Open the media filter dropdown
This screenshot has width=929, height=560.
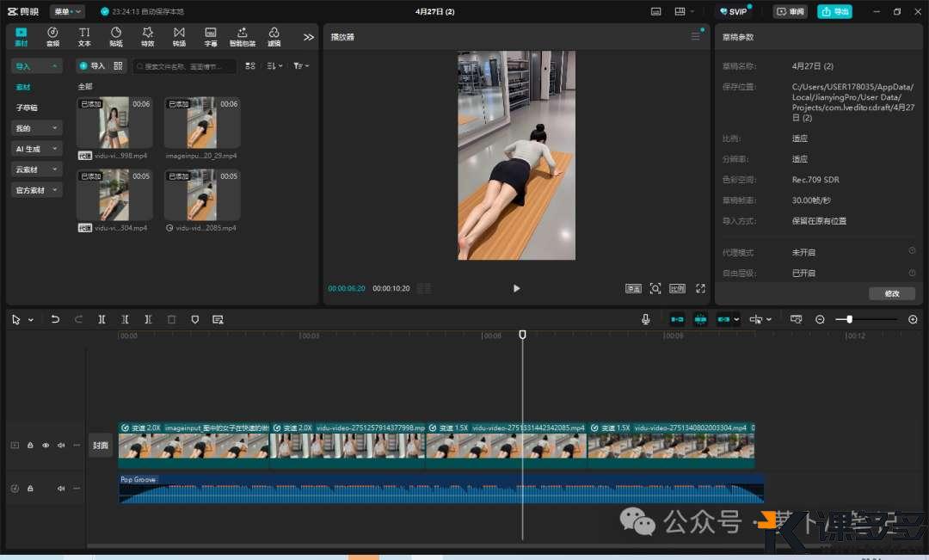coord(301,65)
